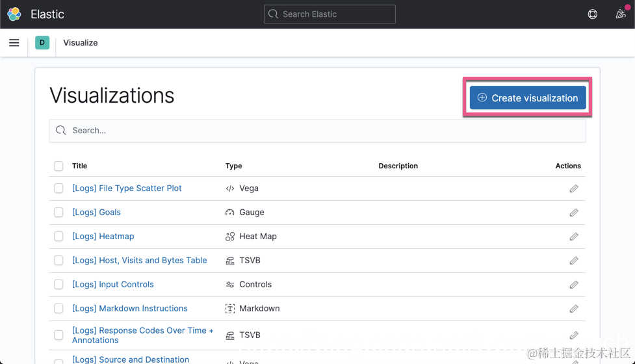This screenshot has height=364, width=635.
Task: Open the [Logs] Input Controls link
Action: [x=113, y=284]
